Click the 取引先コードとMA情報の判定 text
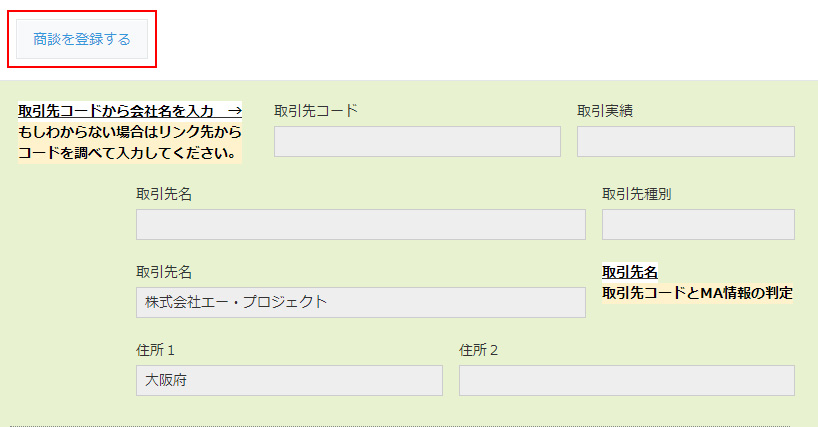 pos(697,293)
